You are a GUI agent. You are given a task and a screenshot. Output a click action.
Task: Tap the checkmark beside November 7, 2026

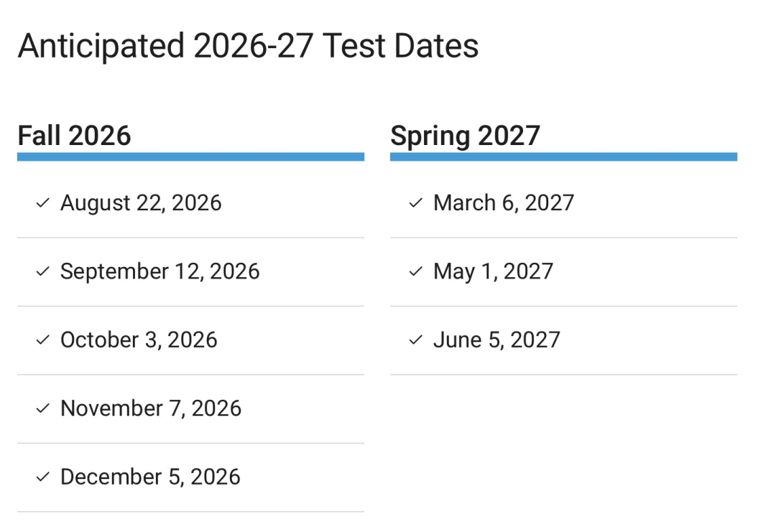(x=42, y=409)
